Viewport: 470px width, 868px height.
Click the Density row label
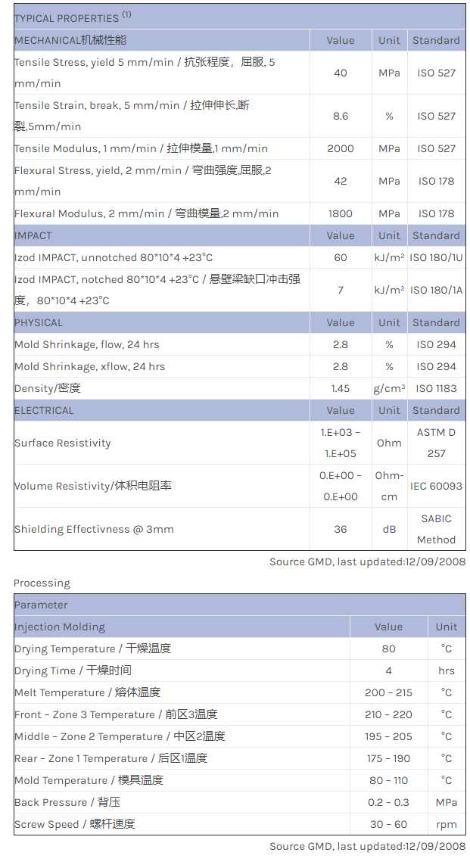(x=48, y=388)
